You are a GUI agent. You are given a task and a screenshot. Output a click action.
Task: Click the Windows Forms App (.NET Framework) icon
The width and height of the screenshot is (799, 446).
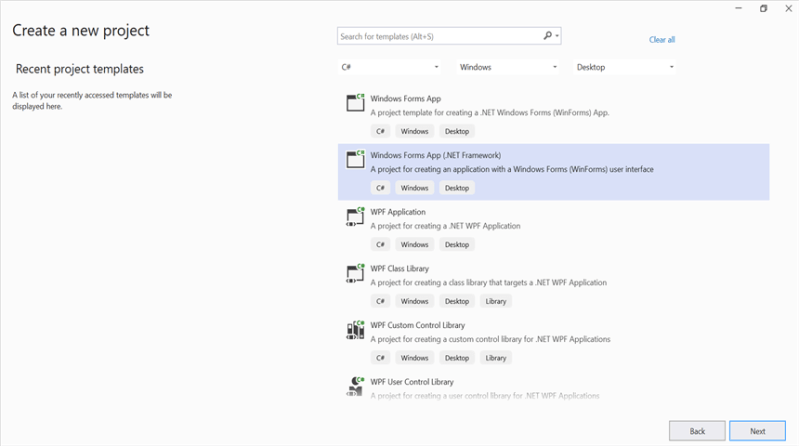pos(355,159)
